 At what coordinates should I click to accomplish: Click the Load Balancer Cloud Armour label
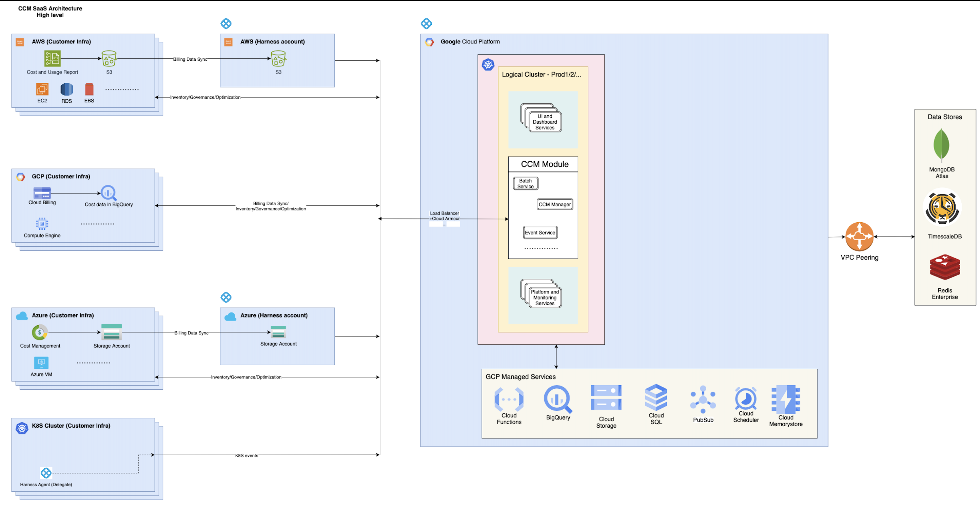[x=444, y=216]
